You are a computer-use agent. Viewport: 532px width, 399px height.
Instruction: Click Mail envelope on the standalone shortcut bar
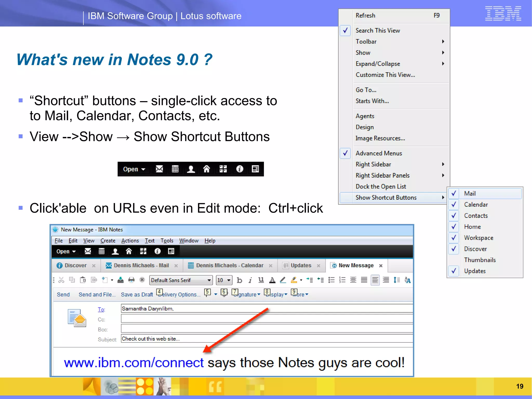point(159,169)
